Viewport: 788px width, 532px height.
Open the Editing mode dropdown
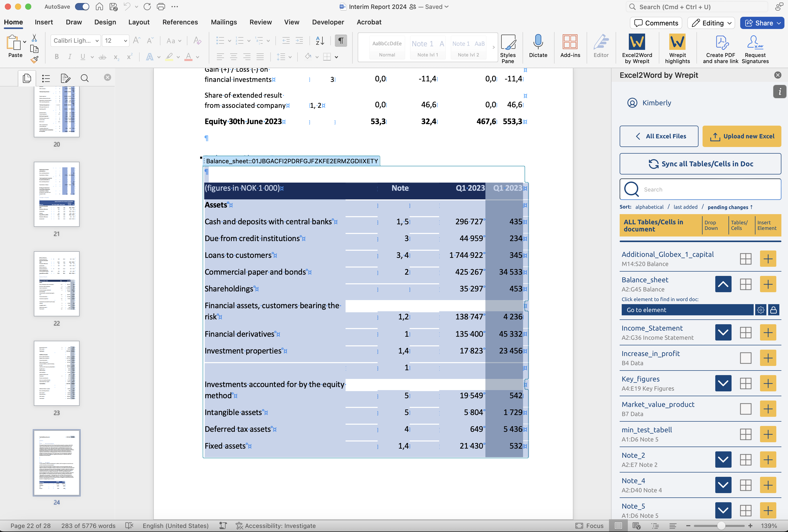coord(711,23)
